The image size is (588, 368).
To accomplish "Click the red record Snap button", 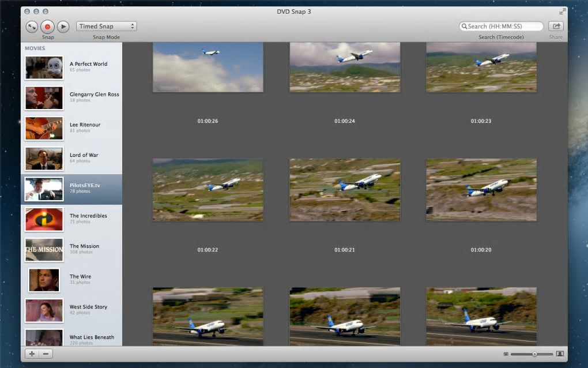I will coord(47,27).
